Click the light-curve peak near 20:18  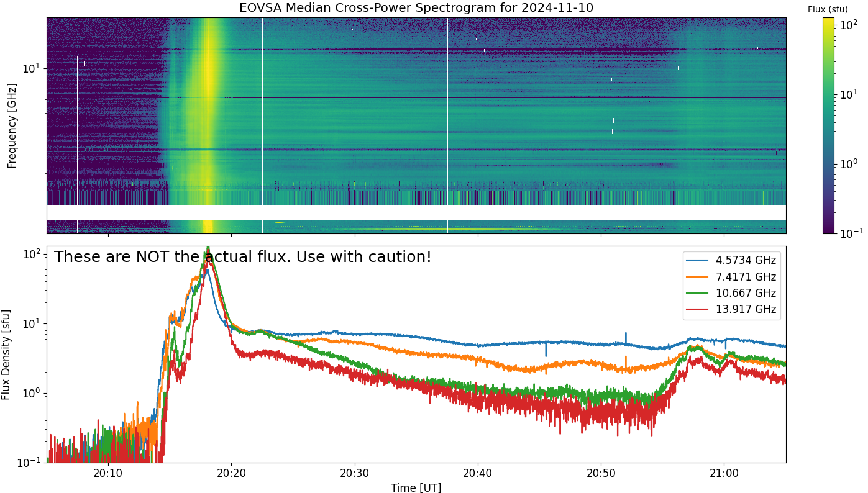click(208, 251)
